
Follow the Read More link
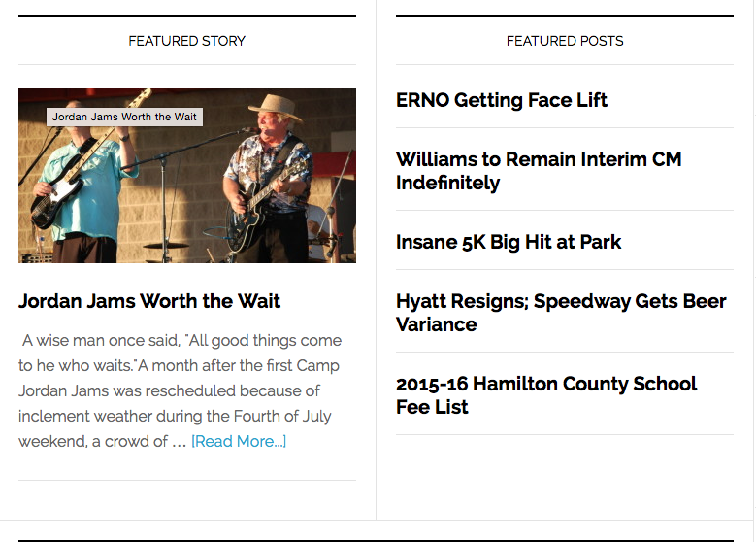click(x=239, y=441)
